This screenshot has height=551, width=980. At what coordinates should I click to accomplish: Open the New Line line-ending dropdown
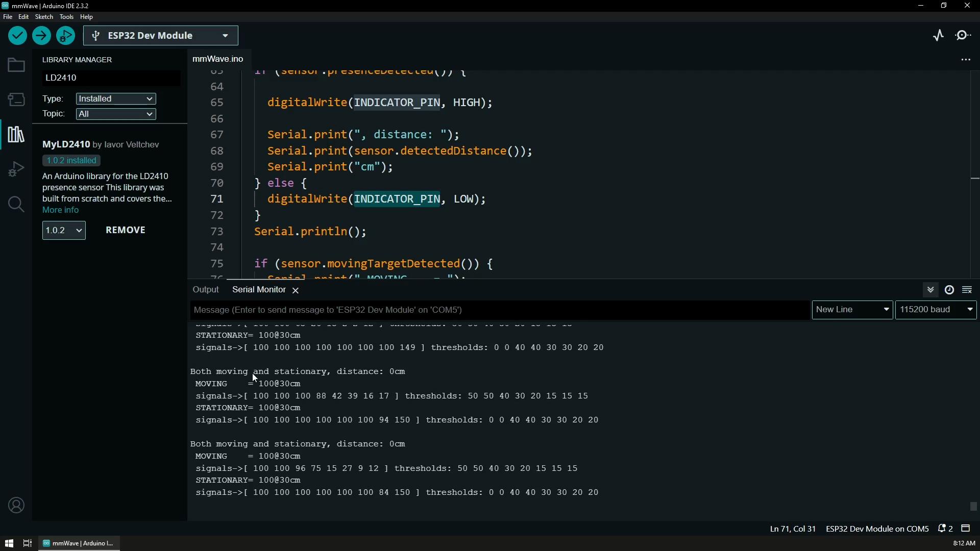click(852, 310)
